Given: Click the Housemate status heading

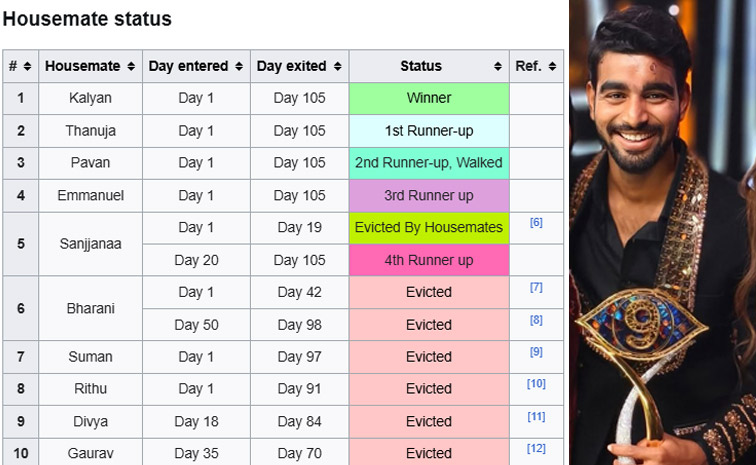Looking at the screenshot, I should point(87,19).
